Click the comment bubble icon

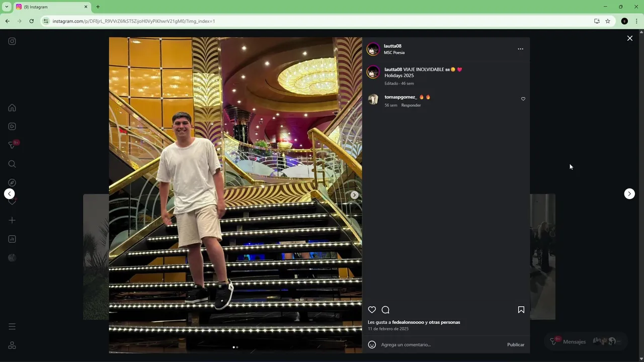pyautogui.click(x=385, y=310)
